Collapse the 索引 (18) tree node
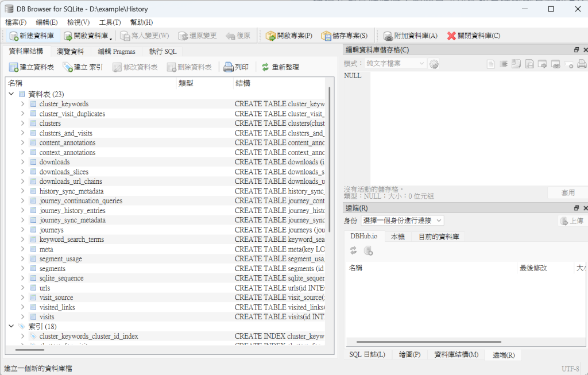This screenshot has height=375, width=588. click(11, 326)
